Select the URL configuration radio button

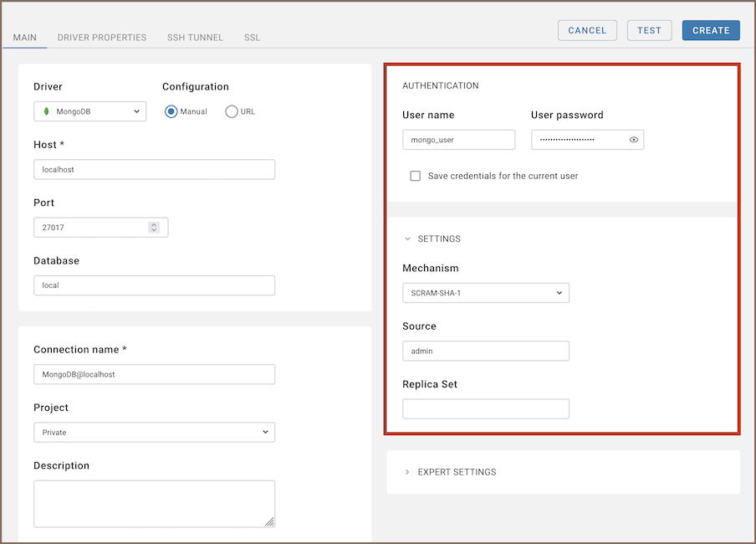(x=232, y=111)
